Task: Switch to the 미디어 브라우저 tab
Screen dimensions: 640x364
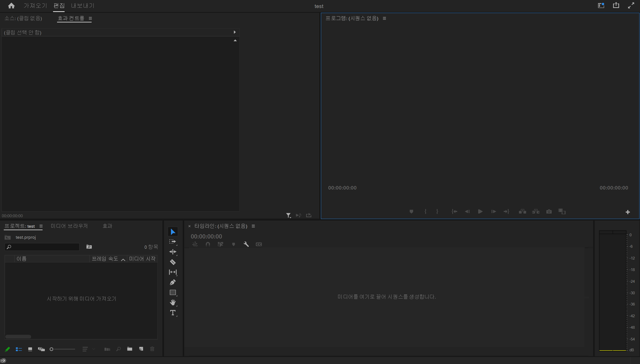Action: 69,226
